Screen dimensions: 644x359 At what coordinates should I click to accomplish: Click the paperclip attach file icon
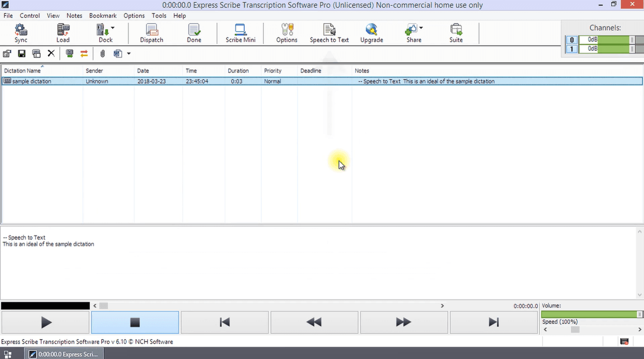pos(102,54)
